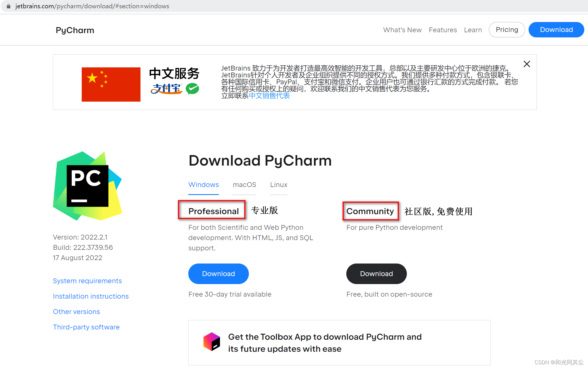The width and height of the screenshot is (588, 368).
Task: Click the China flag image in banner
Action: click(x=111, y=84)
